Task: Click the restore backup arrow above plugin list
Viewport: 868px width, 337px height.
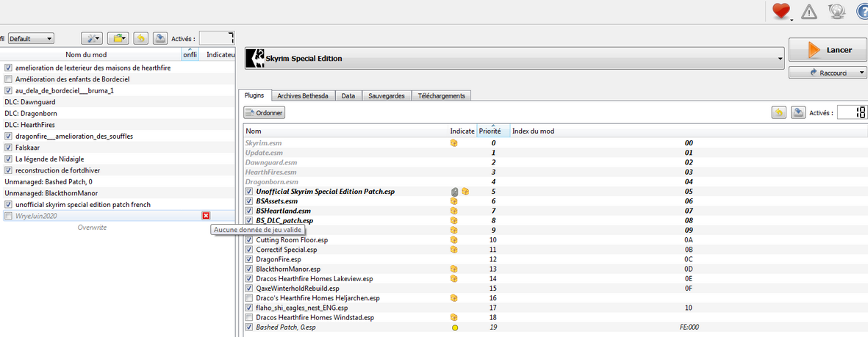Action: pos(778,112)
